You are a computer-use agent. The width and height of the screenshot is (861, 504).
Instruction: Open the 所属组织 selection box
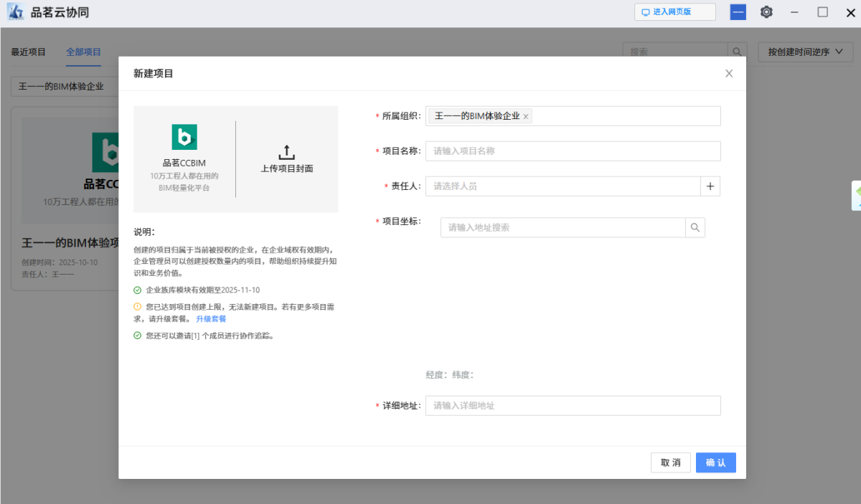(x=624, y=116)
